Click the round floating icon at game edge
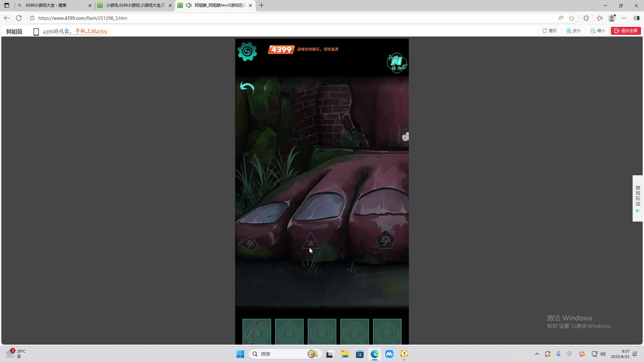This screenshot has height=362, width=644. coord(405,137)
